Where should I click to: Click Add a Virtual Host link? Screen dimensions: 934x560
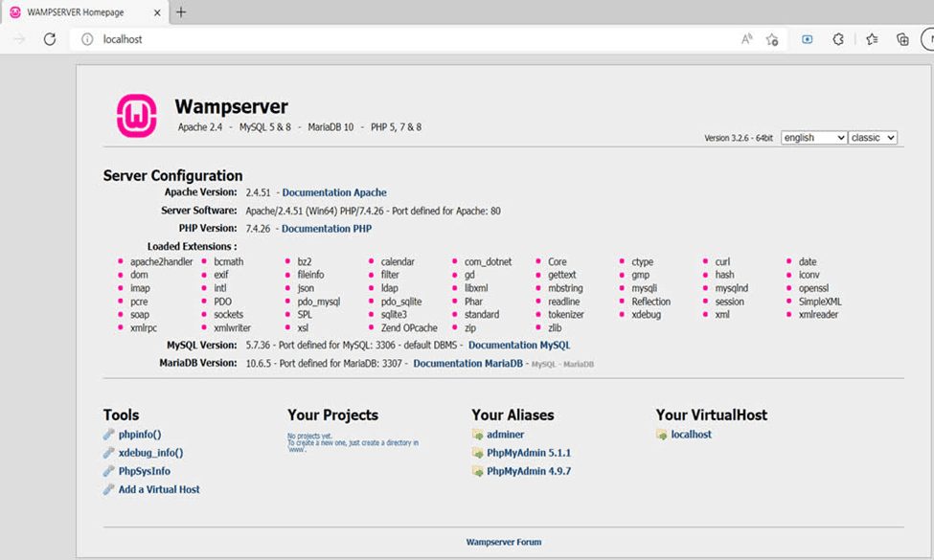[159, 490]
